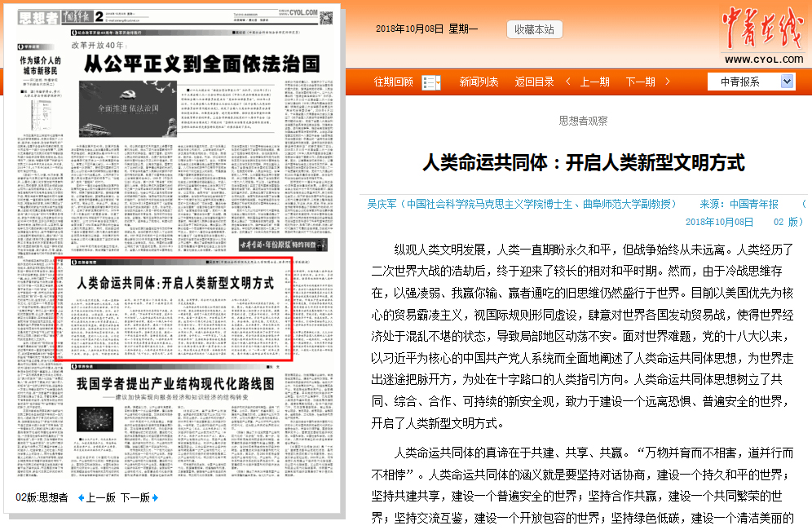This screenshot has width=812, height=530.
Task: Go to previous issue via 上一期
Action: (594, 82)
